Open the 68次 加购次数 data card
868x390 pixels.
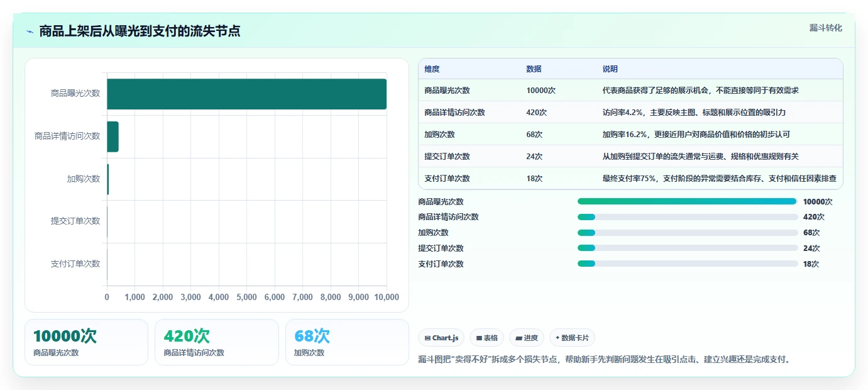click(347, 342)
